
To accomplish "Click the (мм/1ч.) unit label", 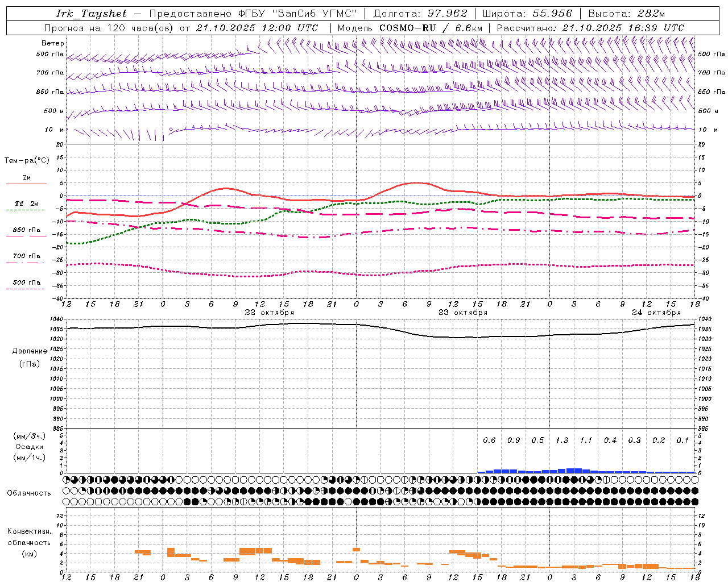I will coord(30,458).
